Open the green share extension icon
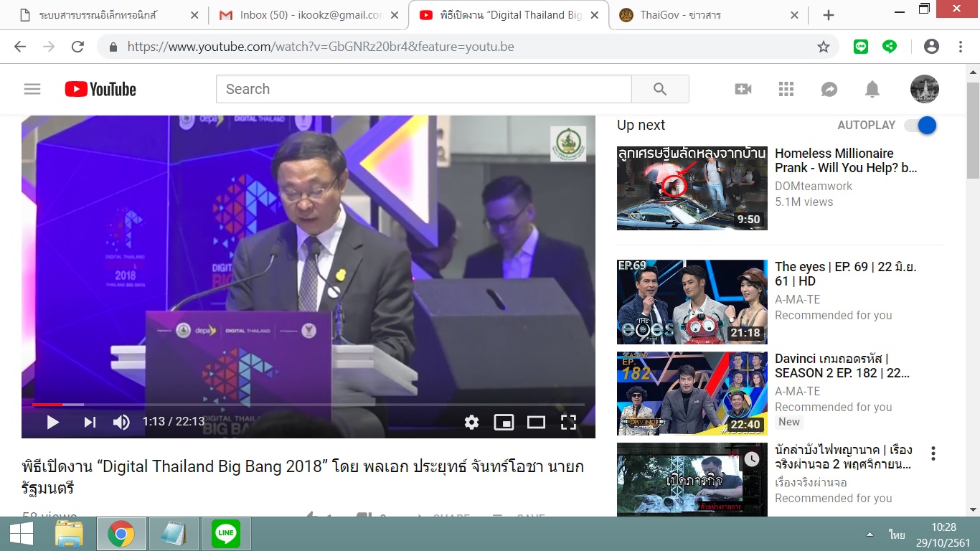The width and height of the screenshot is (980, 551). (890, 47)
